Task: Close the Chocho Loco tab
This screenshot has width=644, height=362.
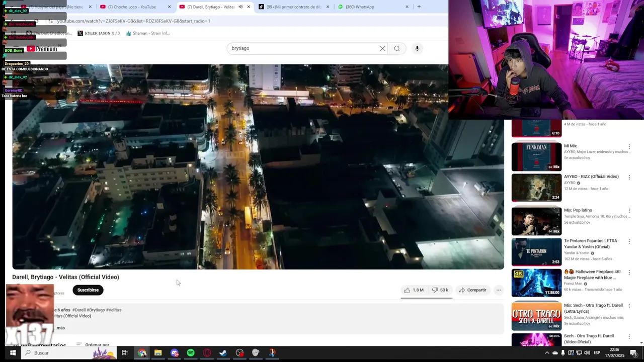Action: 169,7
